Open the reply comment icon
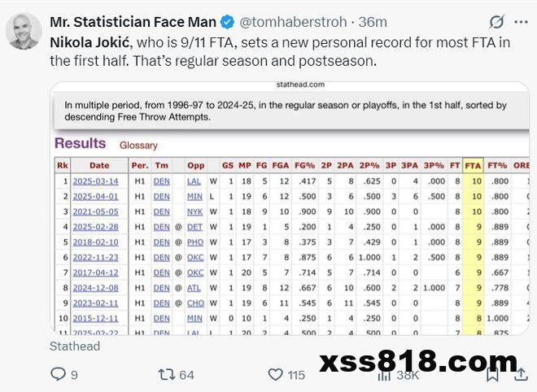537x392 pixels. tap(58, 374)
